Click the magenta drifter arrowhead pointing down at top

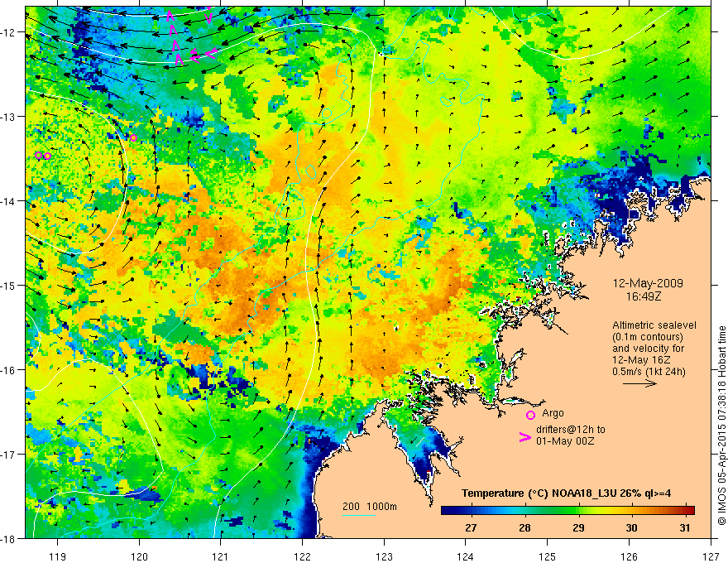209,17
